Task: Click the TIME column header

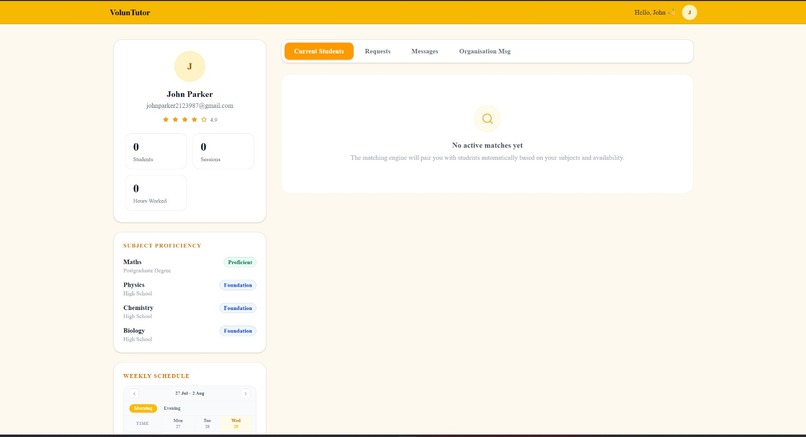Action: (x=142, y=423)
